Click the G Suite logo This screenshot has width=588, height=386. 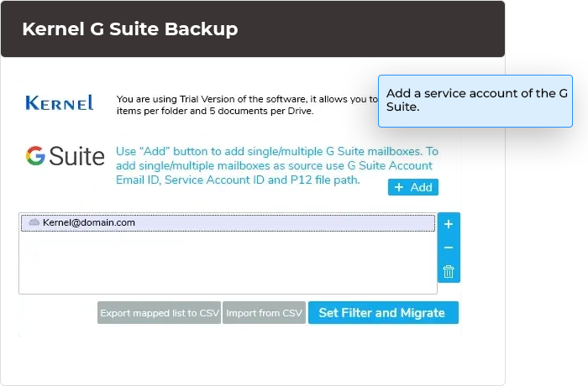point(66,155)
